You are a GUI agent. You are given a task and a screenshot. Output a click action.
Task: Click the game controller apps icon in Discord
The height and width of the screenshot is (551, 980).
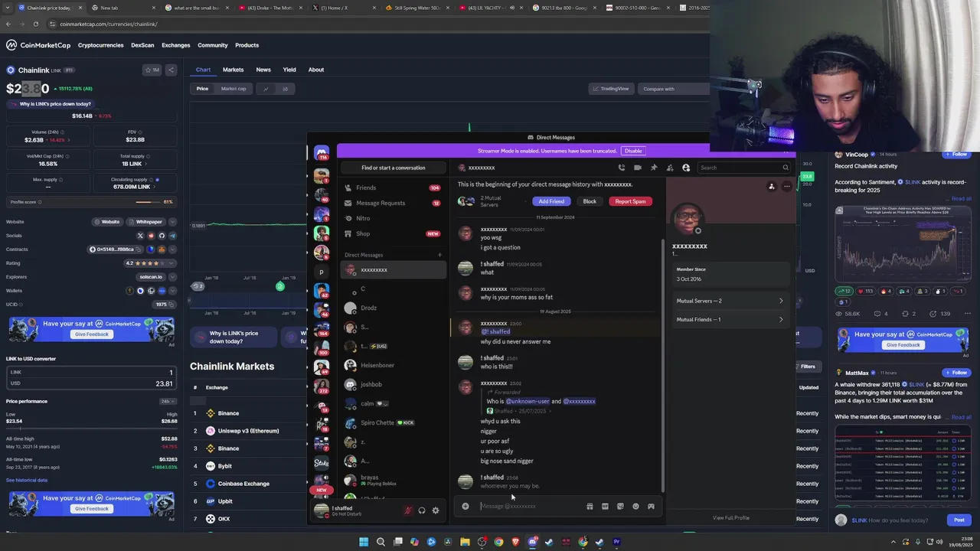click(x=651, y=506)
